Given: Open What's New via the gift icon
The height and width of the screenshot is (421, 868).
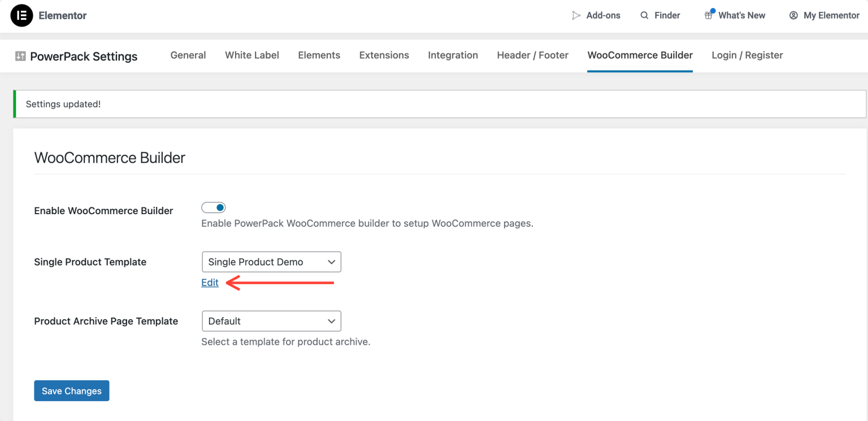Looking at the screenshot, I should (708, 15).
